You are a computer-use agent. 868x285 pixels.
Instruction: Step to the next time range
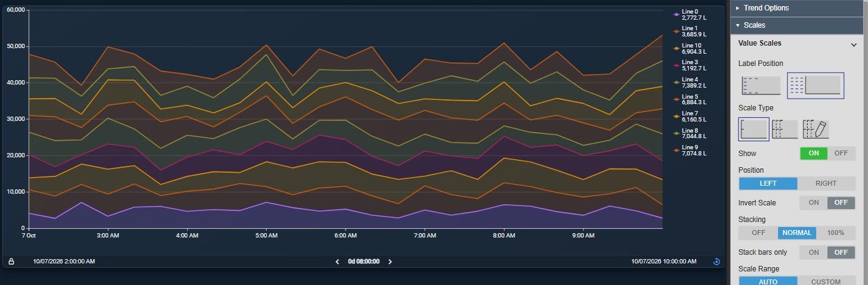[390, 262]
